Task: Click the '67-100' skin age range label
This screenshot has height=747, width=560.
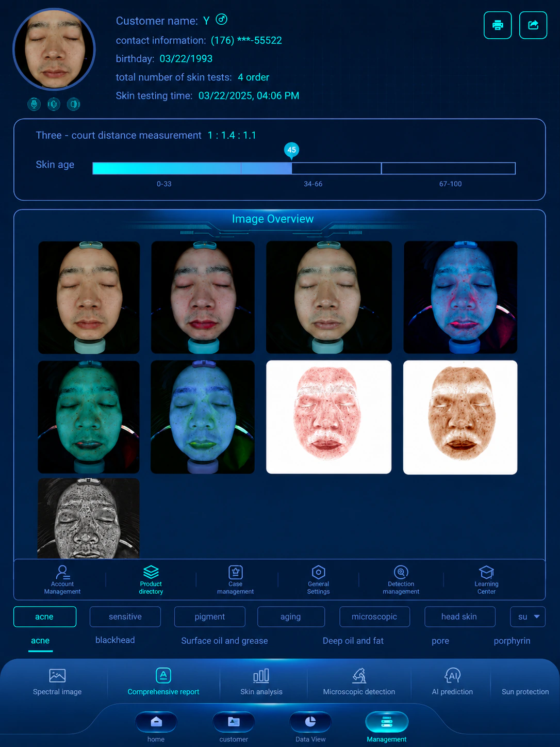Action: pyautogui.click(x=450, y=184)
